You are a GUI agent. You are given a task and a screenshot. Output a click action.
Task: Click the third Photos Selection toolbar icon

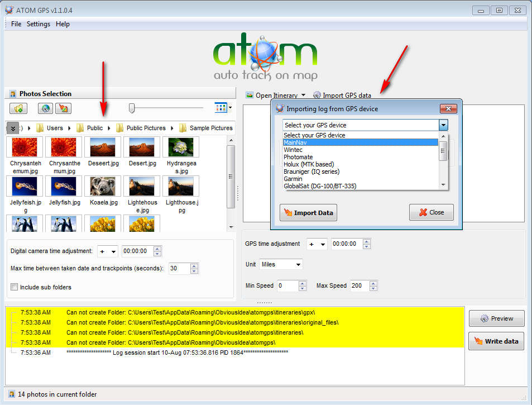click(x=64, y=108)
